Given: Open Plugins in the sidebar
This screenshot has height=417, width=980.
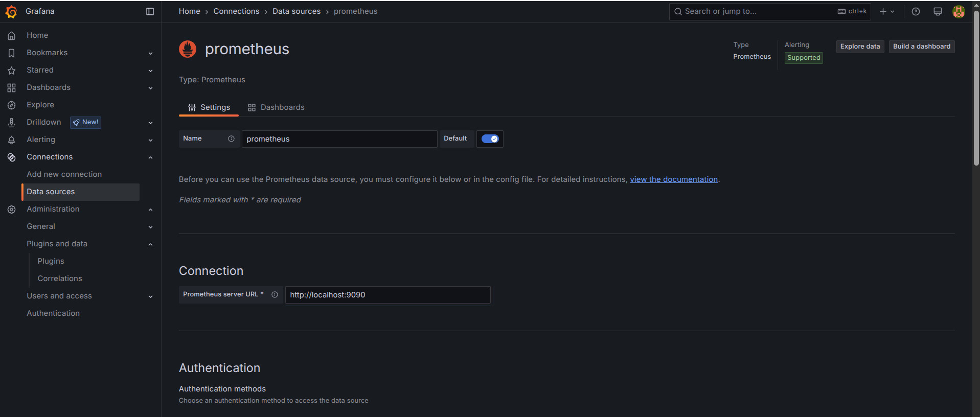Looking at the screenshot, I should 51,261.
